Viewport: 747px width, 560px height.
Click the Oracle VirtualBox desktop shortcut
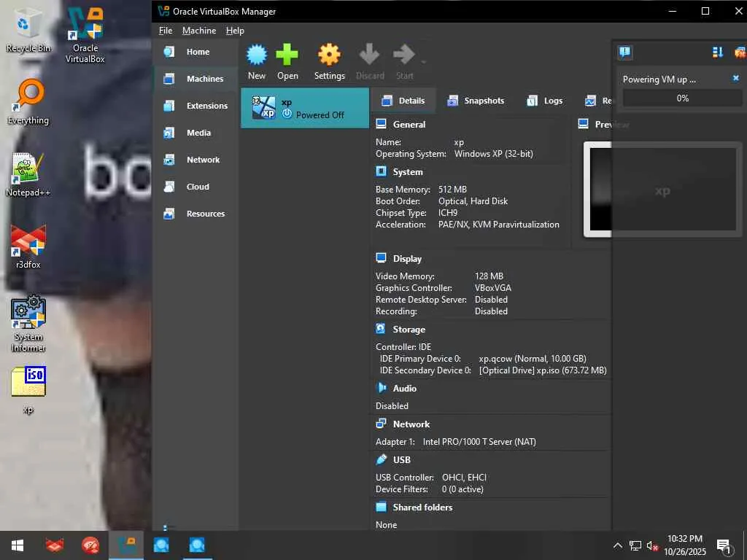coord(85,36)
